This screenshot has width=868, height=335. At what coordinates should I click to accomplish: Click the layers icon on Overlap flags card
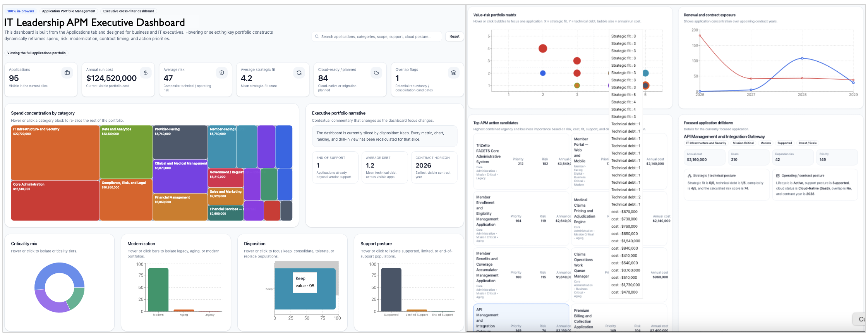pyautogui.click(x=454, y=73)
